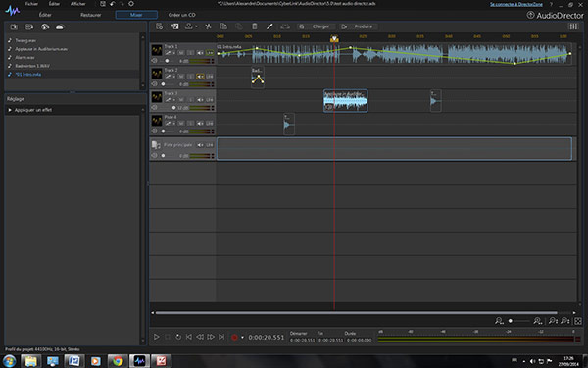Click the Windows Start orb

coord(10,361)
